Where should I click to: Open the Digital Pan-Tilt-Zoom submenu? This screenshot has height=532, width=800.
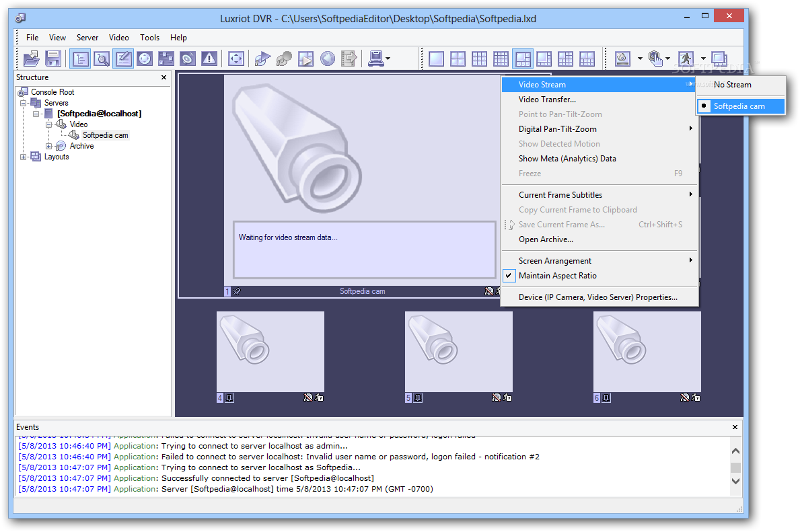point(599,129)
